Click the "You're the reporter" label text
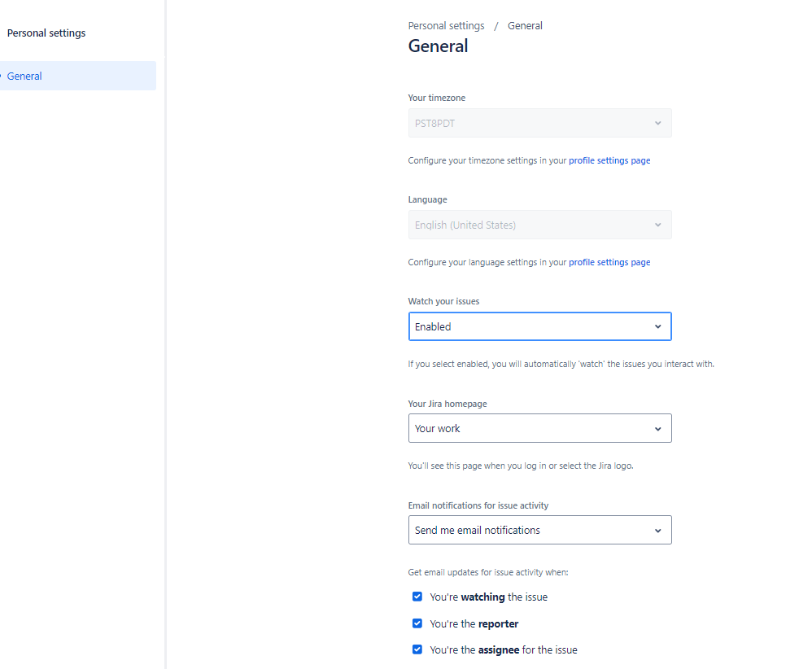Screen dimensions: 812x669 pos(474,624)
